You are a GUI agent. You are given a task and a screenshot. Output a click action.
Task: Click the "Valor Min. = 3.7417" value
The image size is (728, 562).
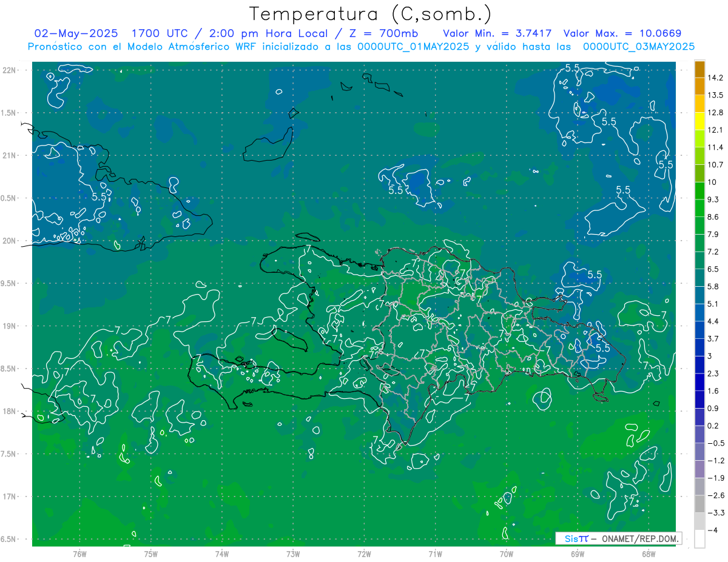tap(497, 33)
